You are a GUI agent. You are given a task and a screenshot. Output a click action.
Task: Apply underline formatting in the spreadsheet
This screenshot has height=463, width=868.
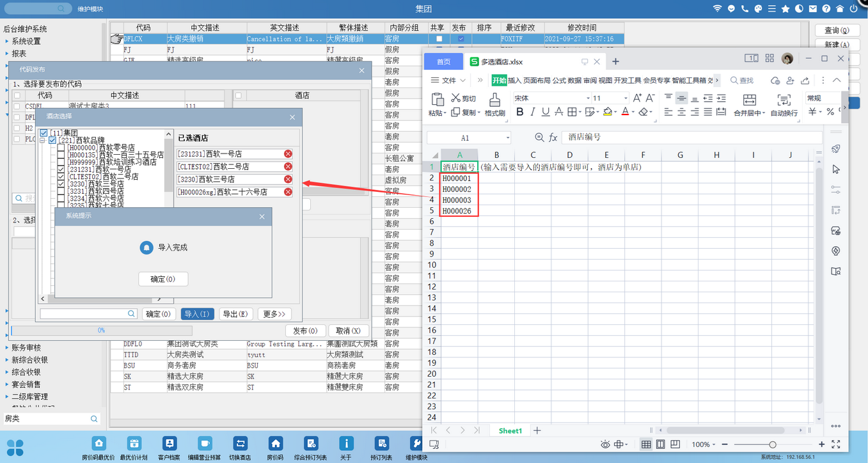coord(545,112)
